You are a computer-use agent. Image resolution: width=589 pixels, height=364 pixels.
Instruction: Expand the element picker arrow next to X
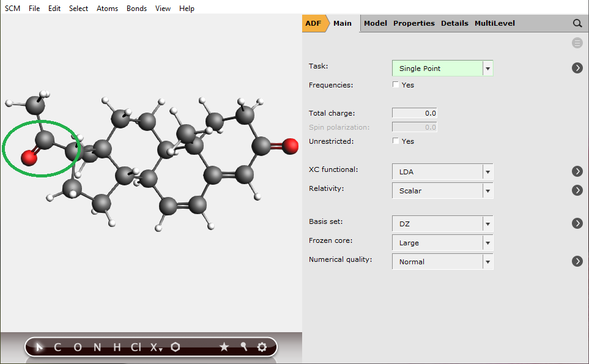click(x=160, y=350)
